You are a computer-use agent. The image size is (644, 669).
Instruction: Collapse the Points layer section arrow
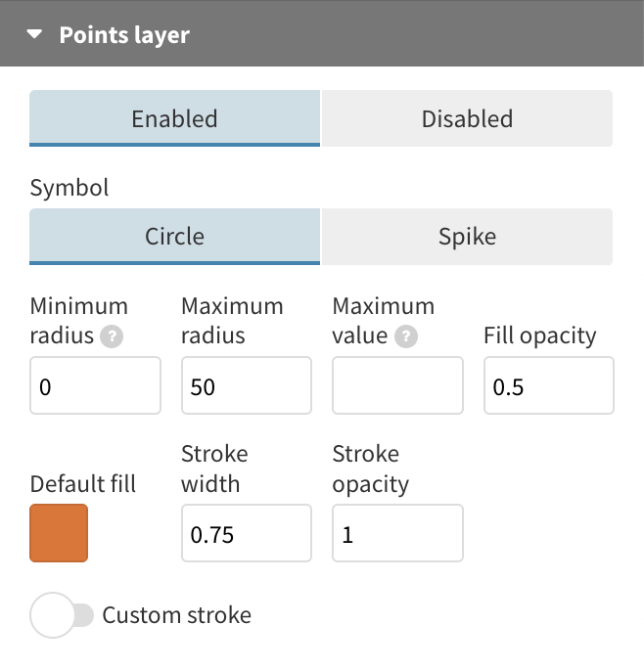pos(34,34)
